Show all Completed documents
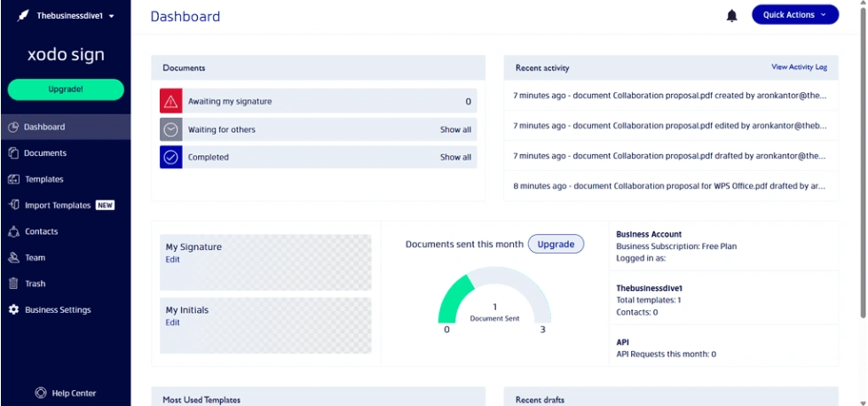The image size is (868, 406). [455, 157]
